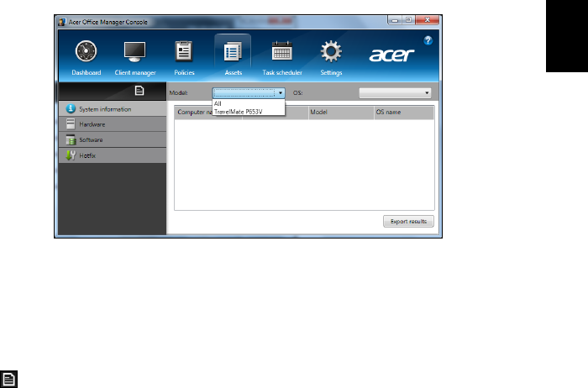Open the Dashboard section

(86, 58)
